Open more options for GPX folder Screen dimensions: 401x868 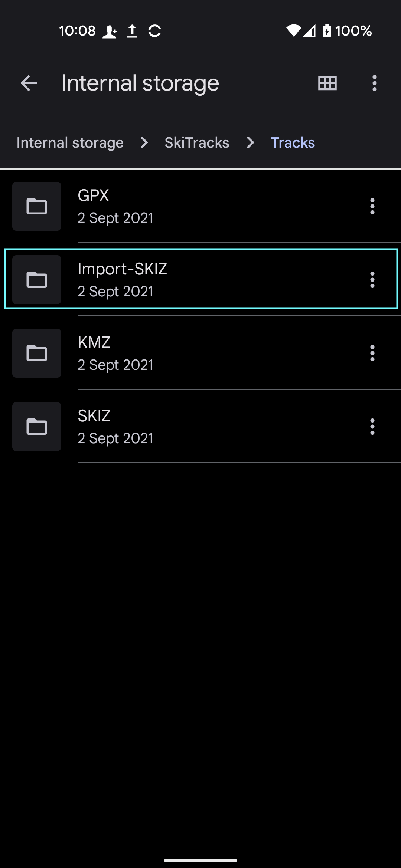tap(372, 206)
